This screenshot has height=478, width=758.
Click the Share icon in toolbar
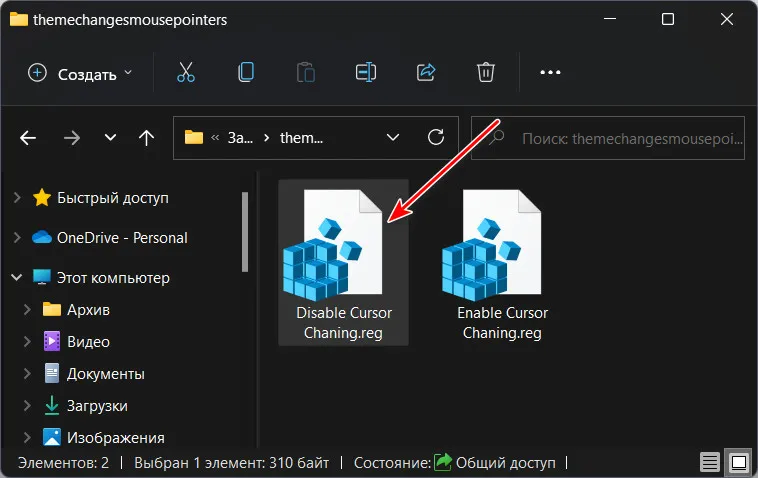click(426, 72)
